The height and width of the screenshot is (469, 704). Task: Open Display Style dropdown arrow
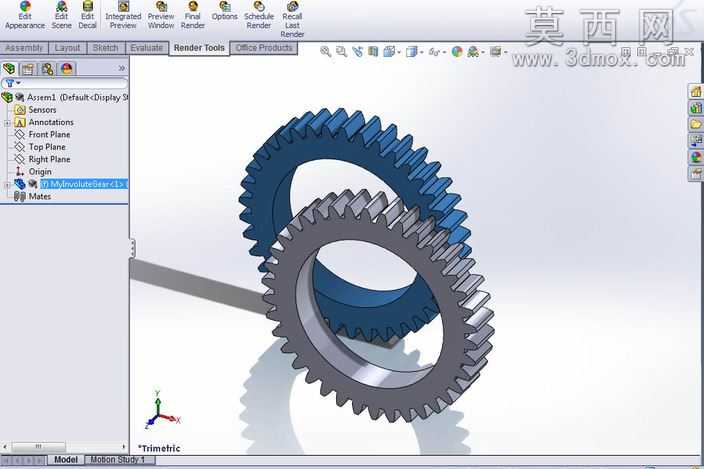(421, 53)
